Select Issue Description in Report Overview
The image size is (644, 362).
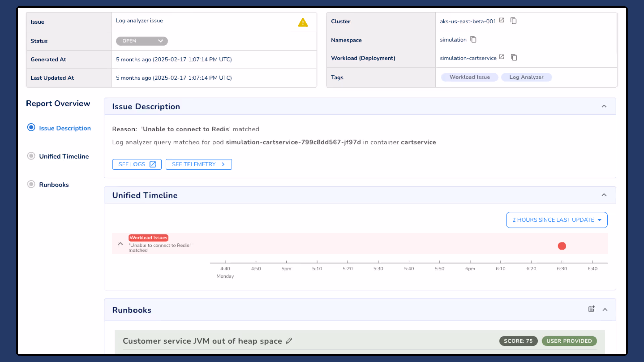tap(65, 128)
